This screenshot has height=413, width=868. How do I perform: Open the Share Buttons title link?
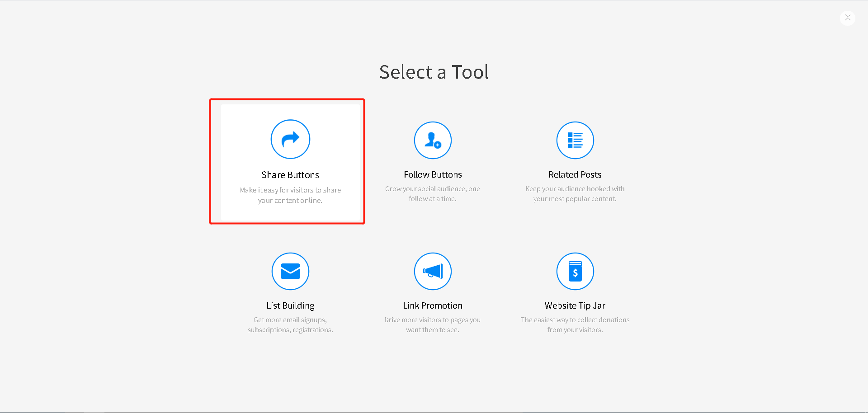tap(290, 175)
